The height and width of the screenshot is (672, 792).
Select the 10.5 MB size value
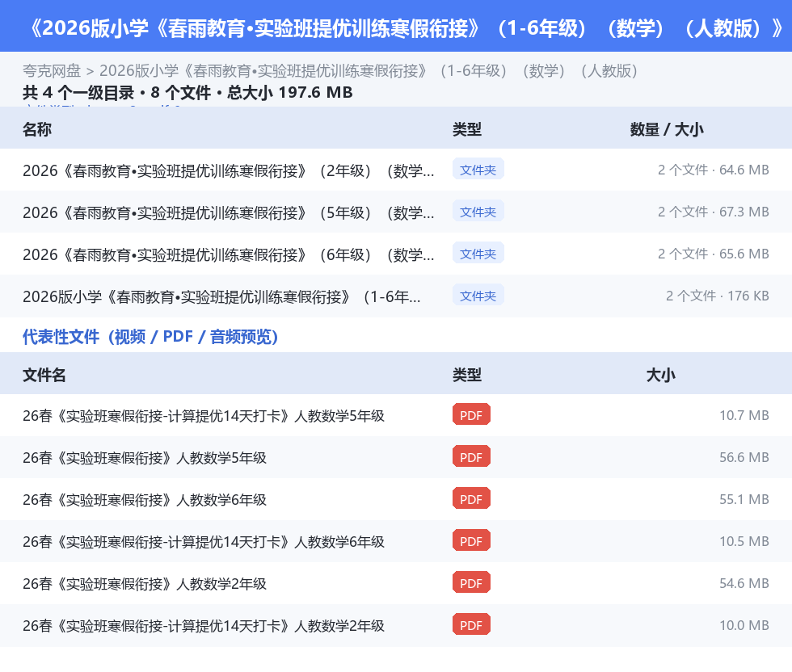tap(744, 540)
